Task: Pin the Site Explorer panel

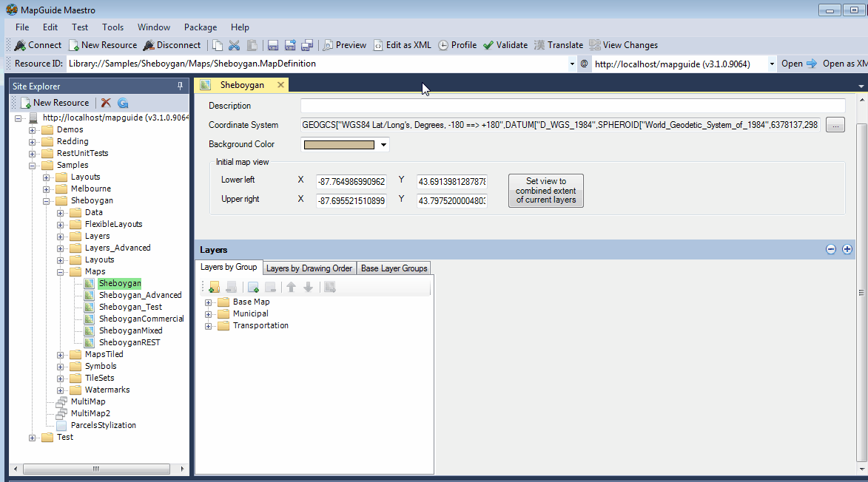Action: point(179,86)
